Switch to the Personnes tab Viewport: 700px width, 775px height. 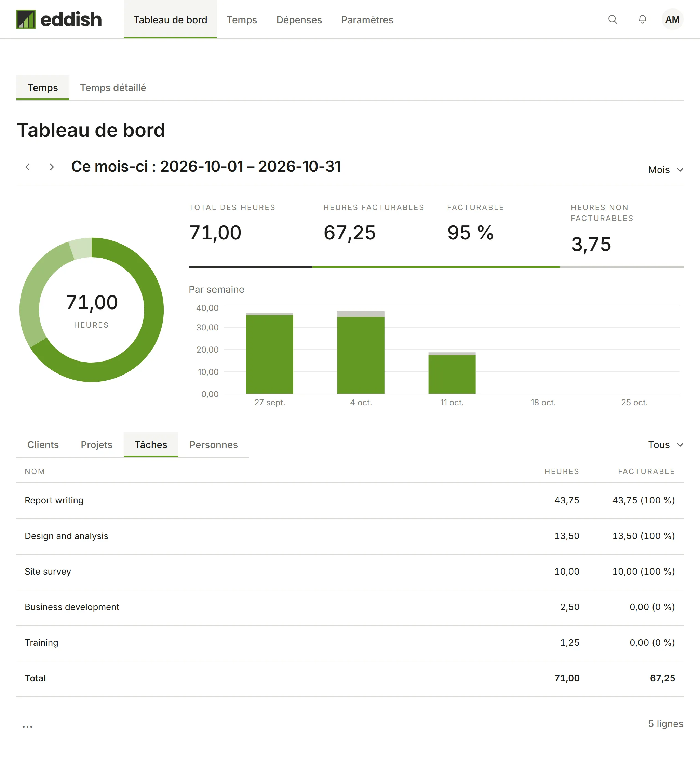click(213, 444)
